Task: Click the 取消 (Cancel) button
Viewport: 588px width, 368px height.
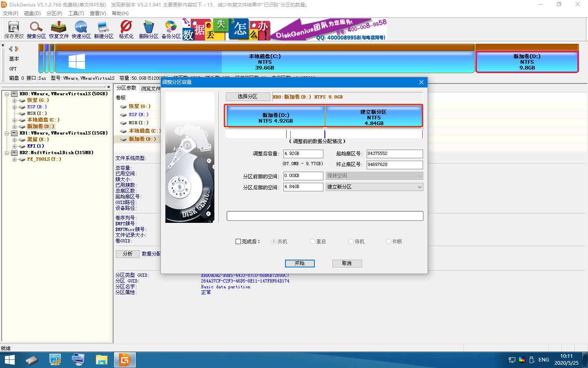Action: click(347, 263)
